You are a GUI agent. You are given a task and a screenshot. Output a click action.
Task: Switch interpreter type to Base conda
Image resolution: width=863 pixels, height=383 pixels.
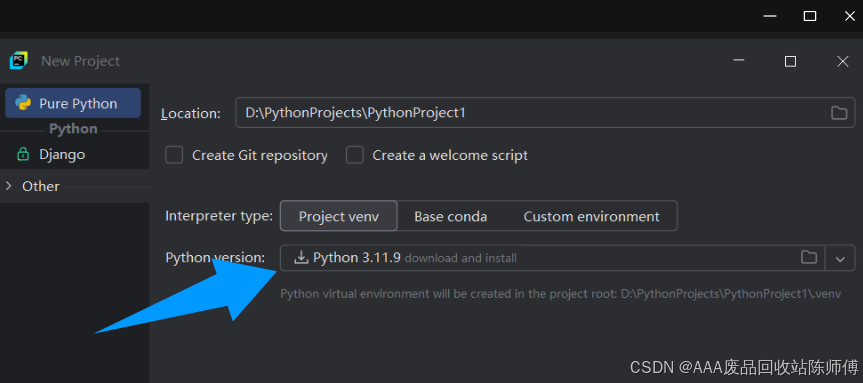pos(450,216)
